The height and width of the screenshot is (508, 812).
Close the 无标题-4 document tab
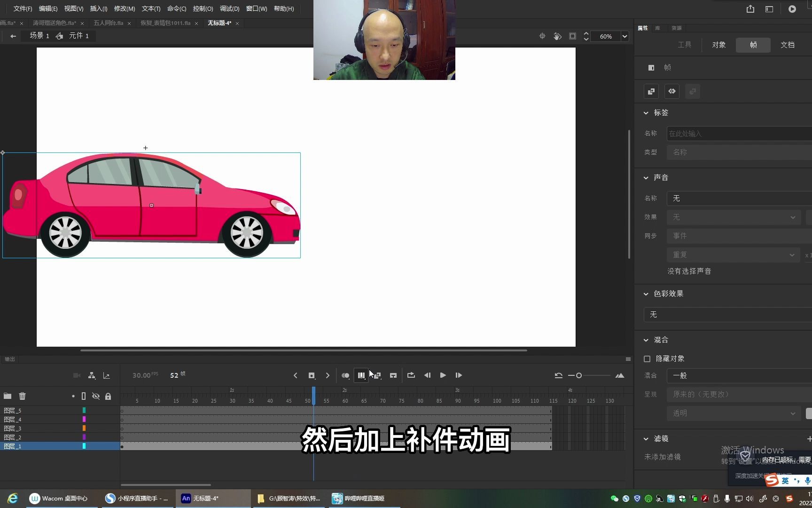tap(237, 23)
